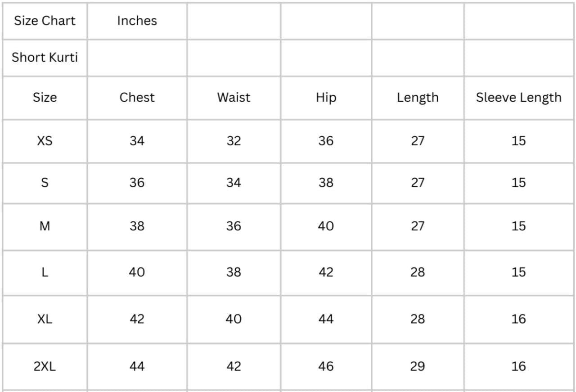Screen dimensions: 576x392
Task: Select hip value 40 for M
Action: [326, 226]
